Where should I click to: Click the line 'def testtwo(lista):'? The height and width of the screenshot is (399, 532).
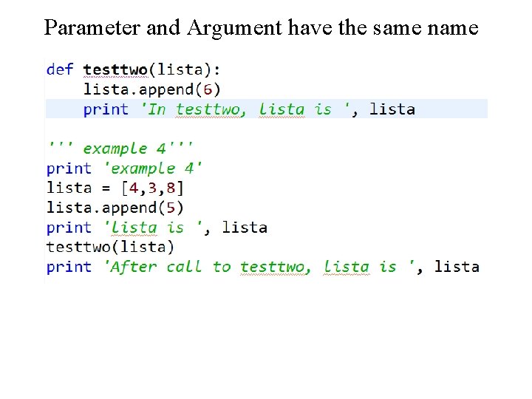(x=133, y=69)
